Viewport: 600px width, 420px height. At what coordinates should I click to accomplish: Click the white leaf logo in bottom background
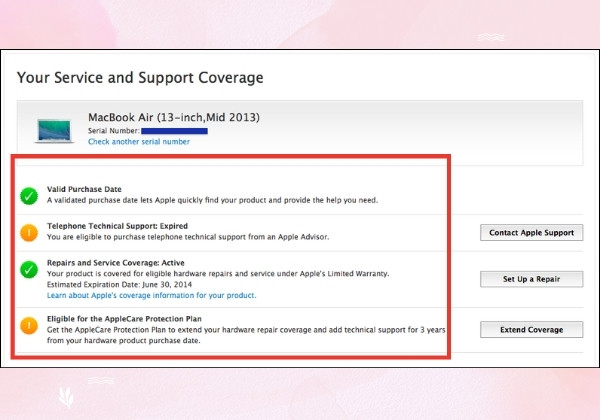point(66,397)
